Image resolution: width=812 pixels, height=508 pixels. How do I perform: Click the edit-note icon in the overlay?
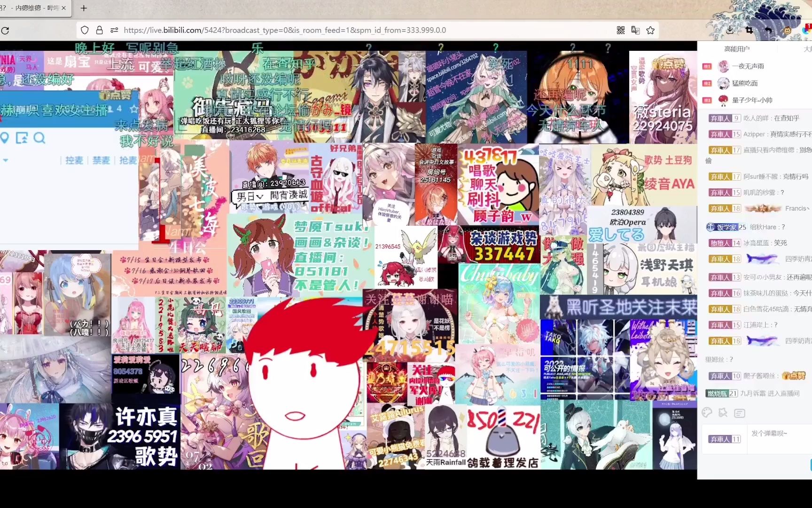(x=22, y=138)
